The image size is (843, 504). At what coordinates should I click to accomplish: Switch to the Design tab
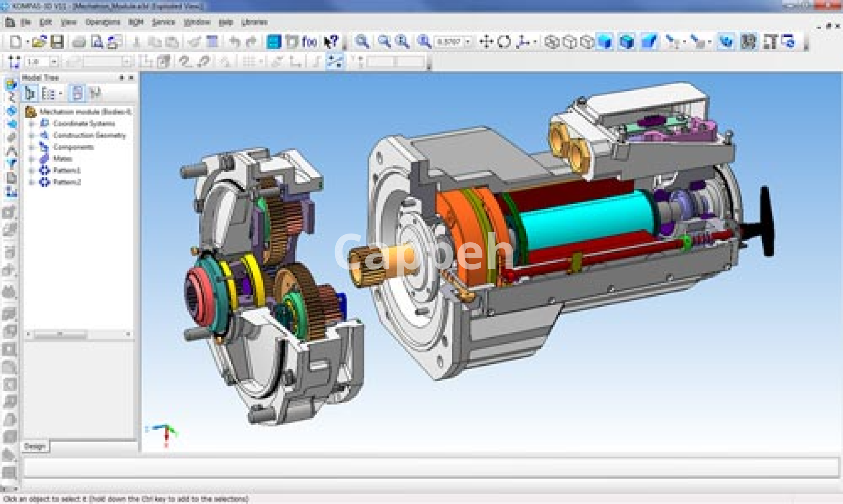click(x=35, y=446)
